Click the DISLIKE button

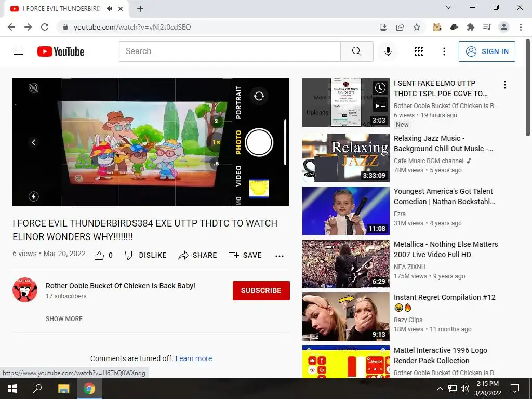[145, 255]
